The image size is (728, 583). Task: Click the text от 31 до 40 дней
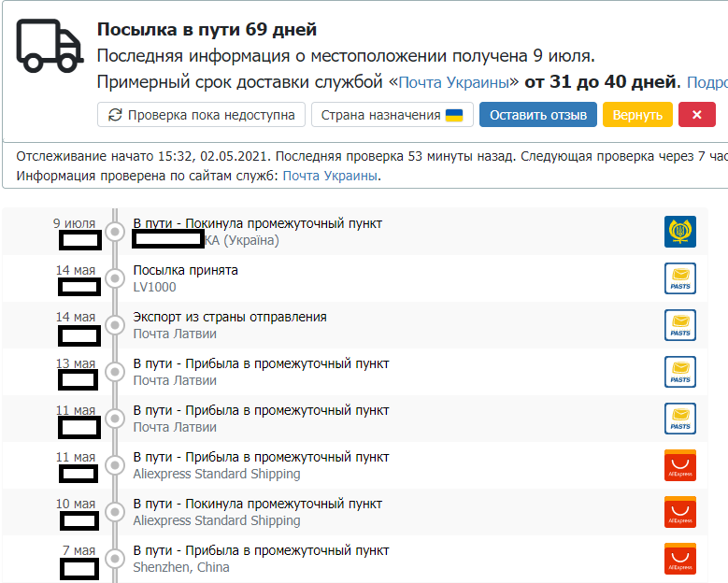(602, 82)
